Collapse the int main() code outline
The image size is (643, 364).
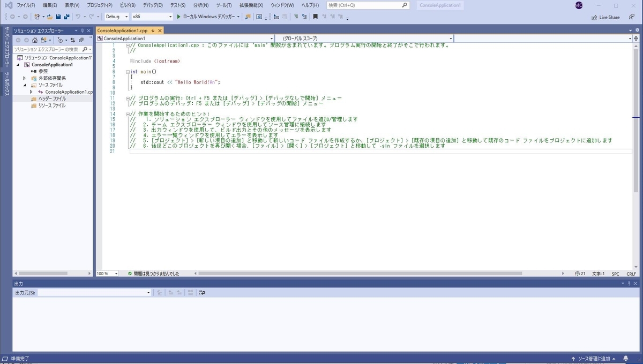coord(128,72)
